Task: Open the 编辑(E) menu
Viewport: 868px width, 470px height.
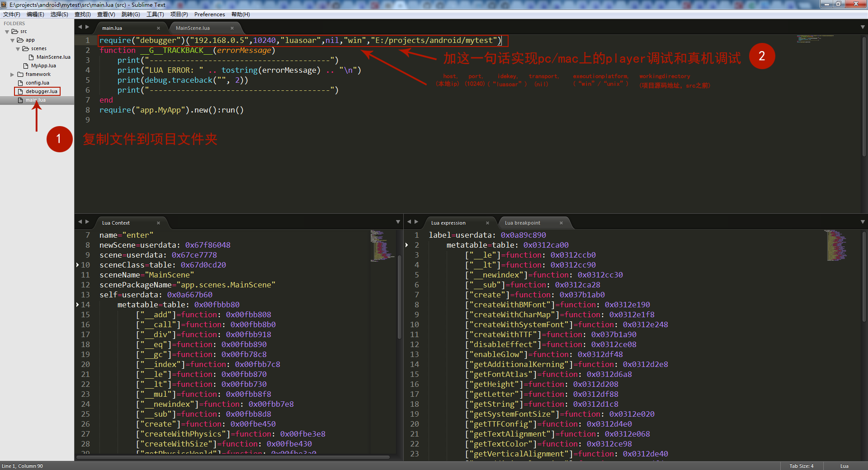Action: [x=35, y=14]
